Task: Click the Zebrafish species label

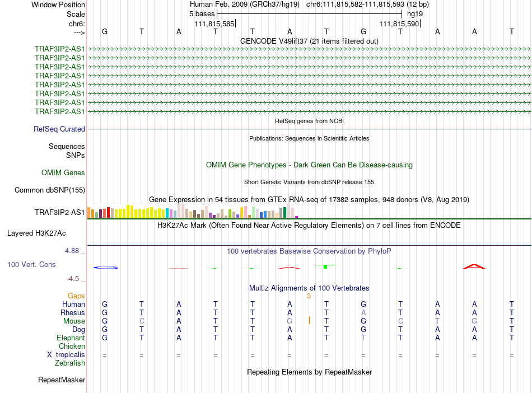Action: [70, 363]
